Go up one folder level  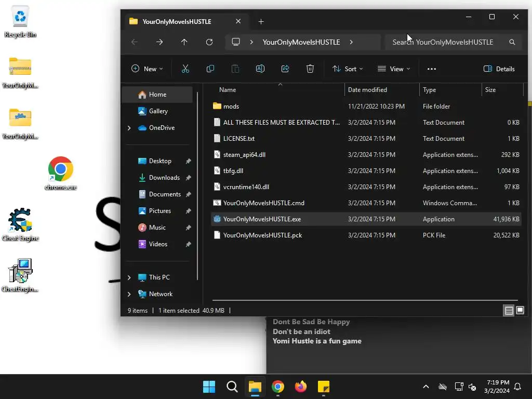click(184, 42)
